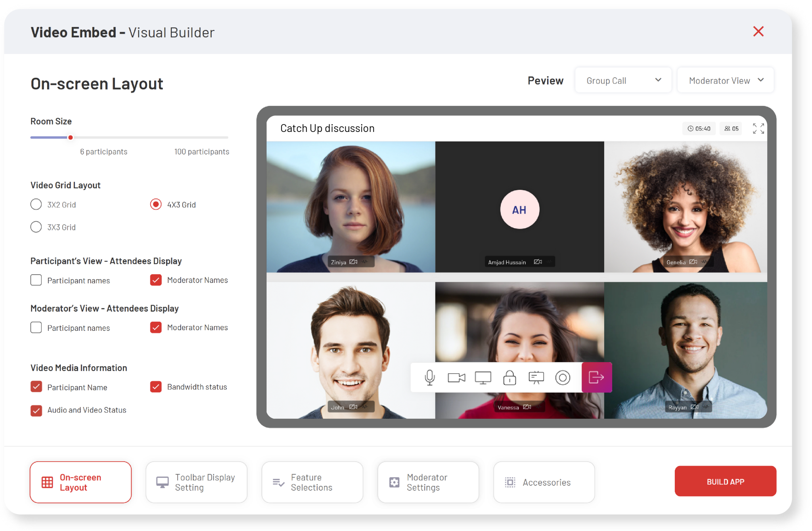This screenshot has width=812, height=531.
Task: Start recording with the record icon
Action: coord(563,377)
